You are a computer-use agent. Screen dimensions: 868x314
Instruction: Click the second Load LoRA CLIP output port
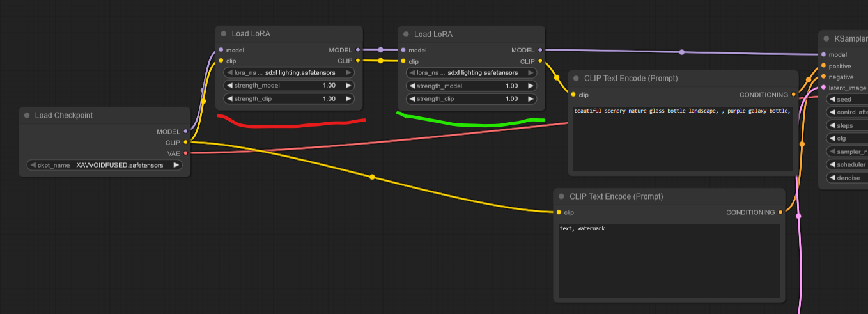[540, 61]
